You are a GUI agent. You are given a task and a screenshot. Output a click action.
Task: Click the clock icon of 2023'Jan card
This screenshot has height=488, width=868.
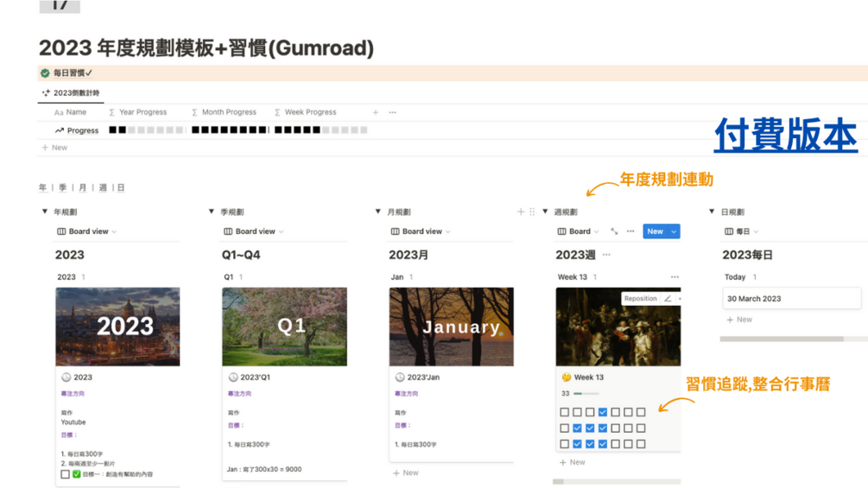pos(400,377)
